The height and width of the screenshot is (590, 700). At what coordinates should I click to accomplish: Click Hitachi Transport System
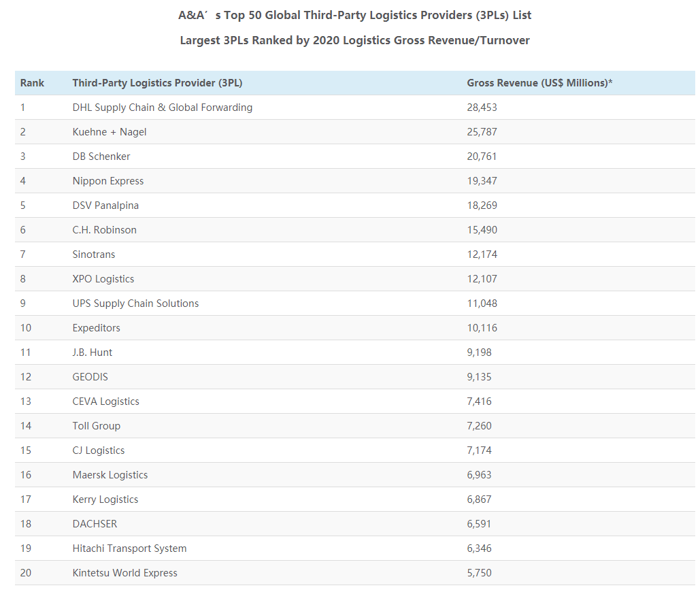pos(129,548)
